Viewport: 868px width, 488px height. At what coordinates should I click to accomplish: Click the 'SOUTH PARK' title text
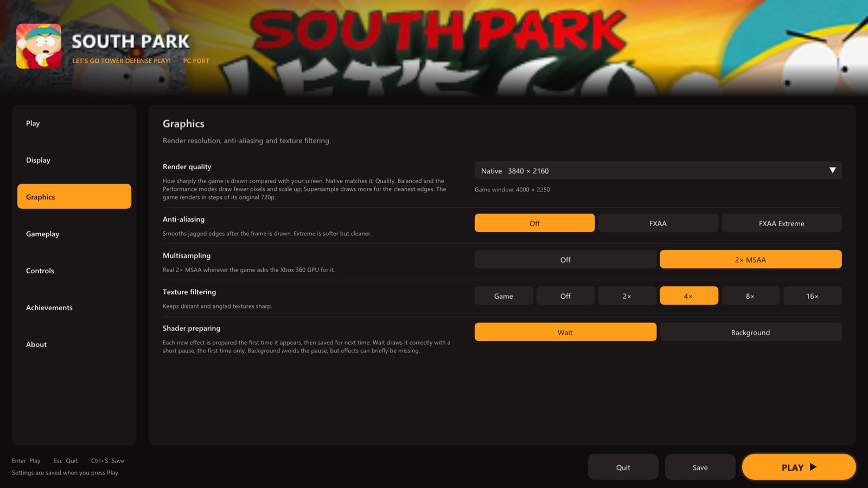pyautogui.click(x=131, y=41)
